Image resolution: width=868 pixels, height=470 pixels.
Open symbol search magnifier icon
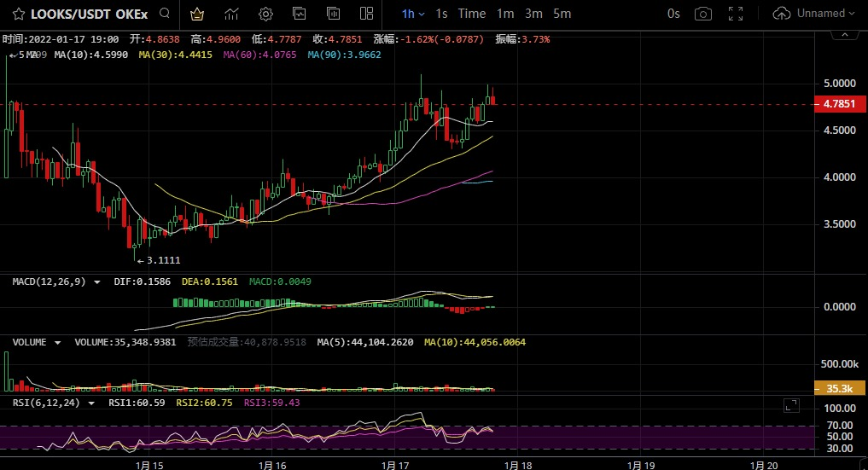(x=165, y=14)
